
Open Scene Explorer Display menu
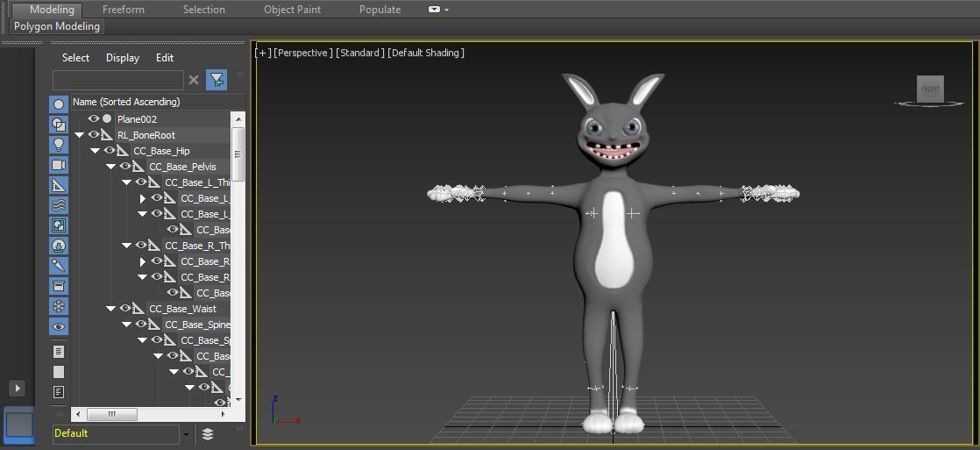coord(123,58)
